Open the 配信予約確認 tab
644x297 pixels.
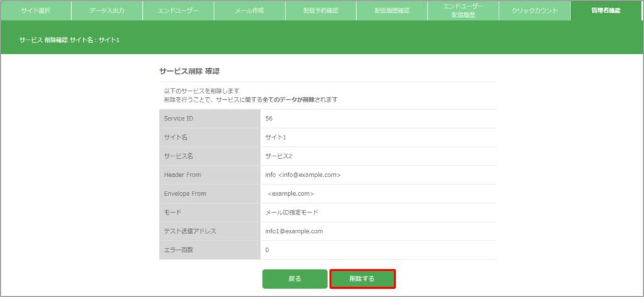click(x=321, y=11)
